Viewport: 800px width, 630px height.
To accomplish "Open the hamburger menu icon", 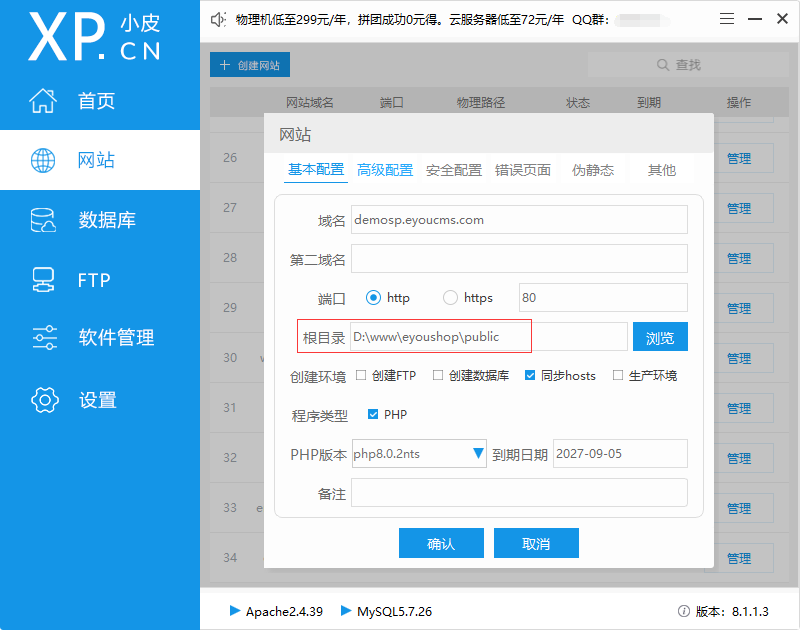I will coord(727,19).
